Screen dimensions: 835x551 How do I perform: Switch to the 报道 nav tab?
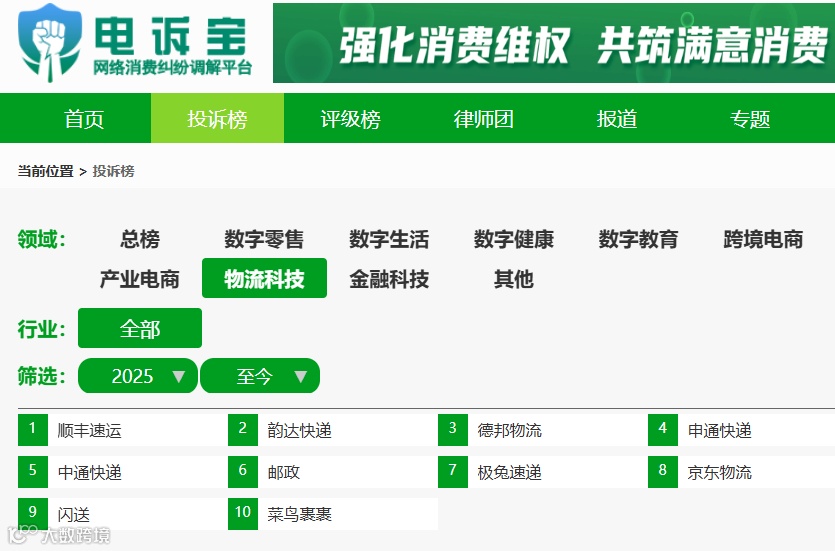click(x=617, y=118)
